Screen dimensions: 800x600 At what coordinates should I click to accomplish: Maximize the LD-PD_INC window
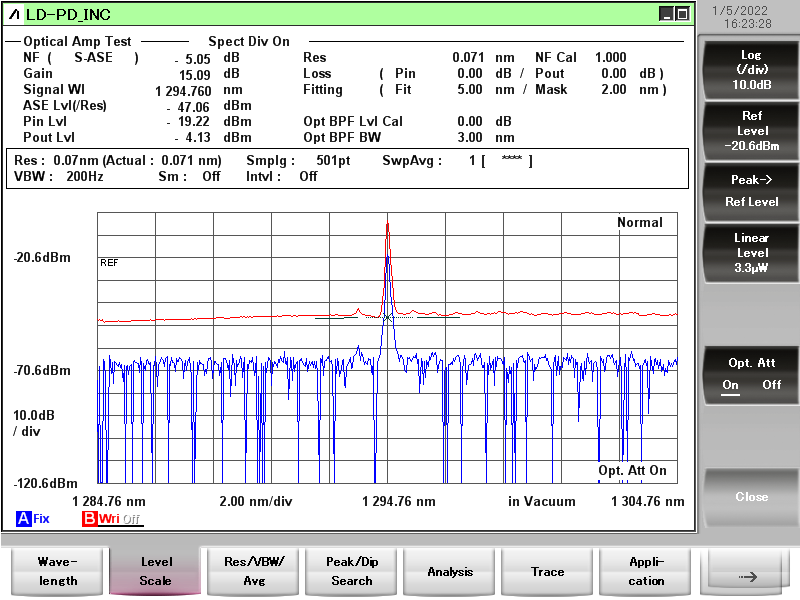click(x=682, y=14)
